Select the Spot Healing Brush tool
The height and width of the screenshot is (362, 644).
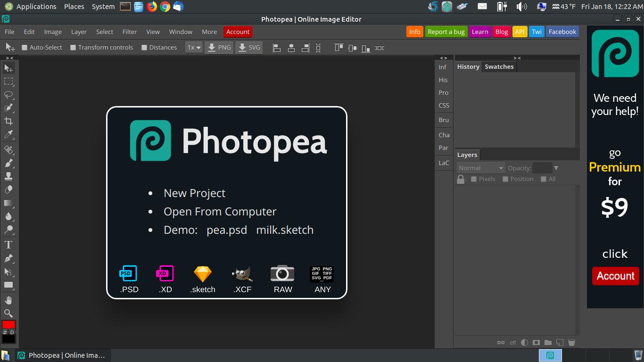pos(8,150)
